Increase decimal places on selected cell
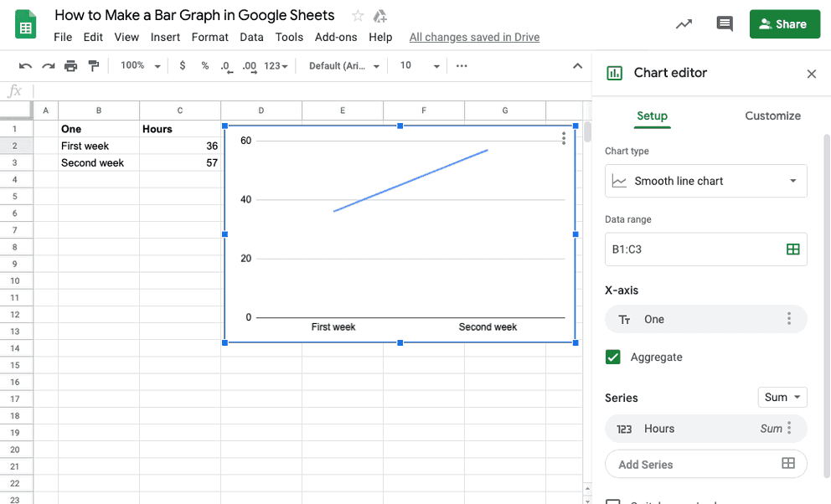831x504 pixels. coord(248,65)
